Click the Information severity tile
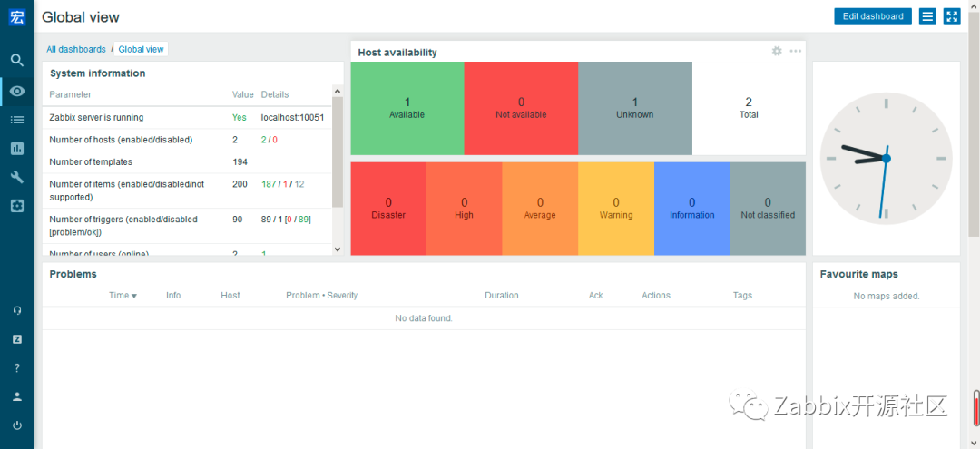 click(691, 209)
